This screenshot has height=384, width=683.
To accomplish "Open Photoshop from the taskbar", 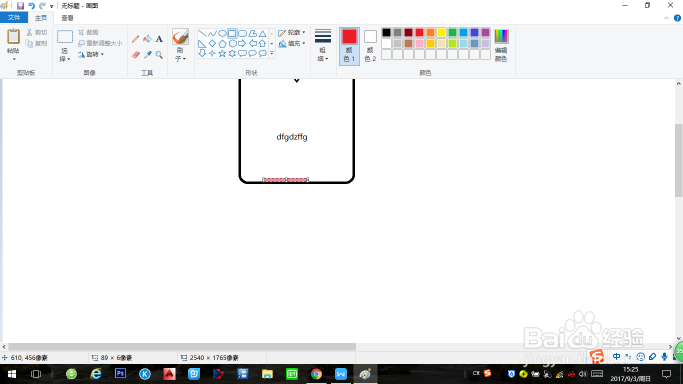I will pos(120,374).
